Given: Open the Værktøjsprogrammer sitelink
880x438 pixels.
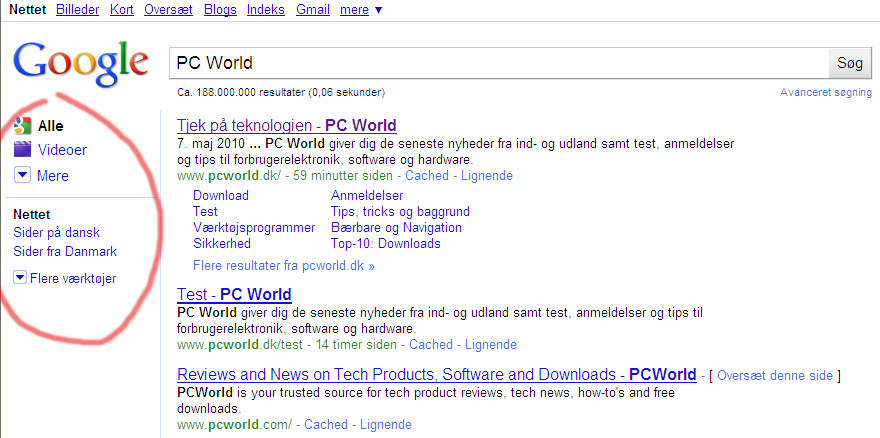Looking at the screenshot, I should pyautogui.click(x=253, y=228).
